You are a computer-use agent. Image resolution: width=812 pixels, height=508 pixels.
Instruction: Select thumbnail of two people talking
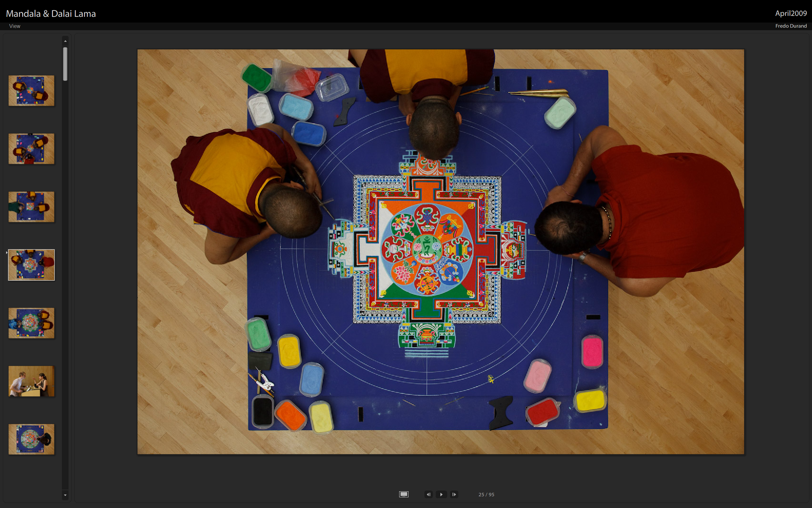point(31,381)
